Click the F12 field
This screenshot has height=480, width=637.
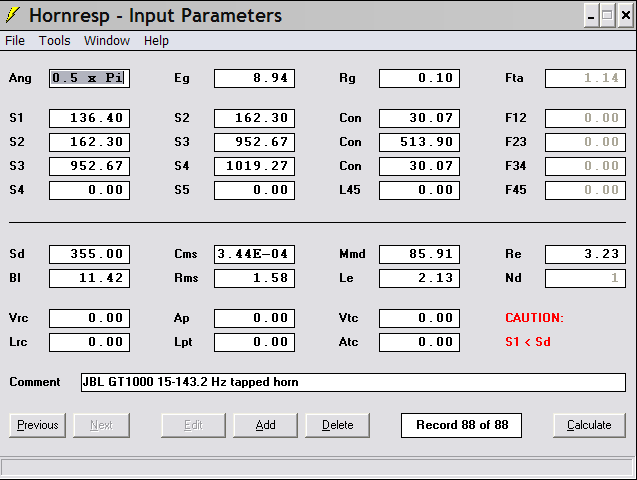tap(585, 118)
